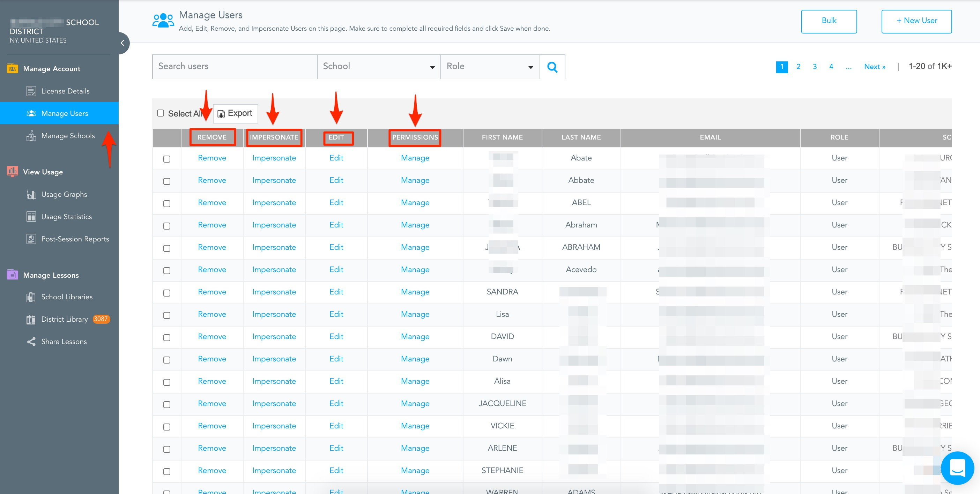Click the Manage Schools building icon
Screen dimensions: 980x494
click(31, 136)
